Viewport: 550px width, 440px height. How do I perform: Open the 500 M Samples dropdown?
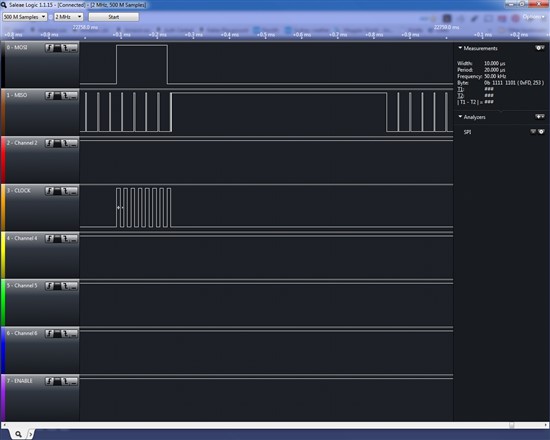coord(25,17)
